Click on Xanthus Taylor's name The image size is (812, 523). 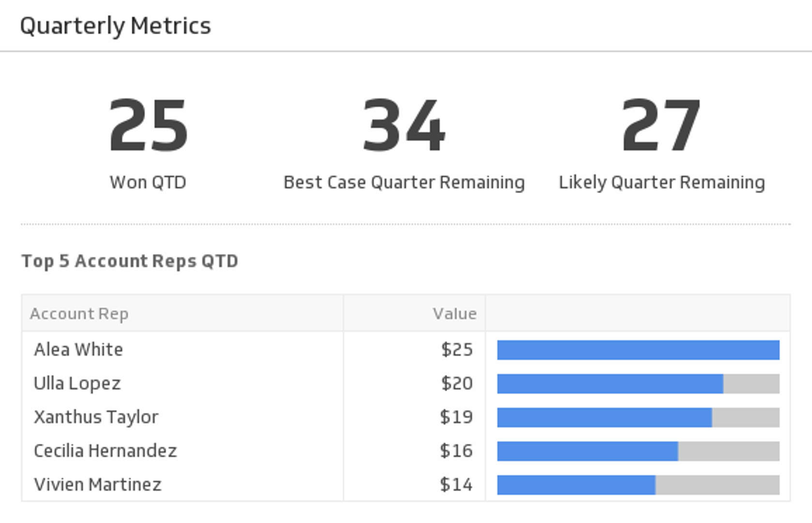pos(96,417)
